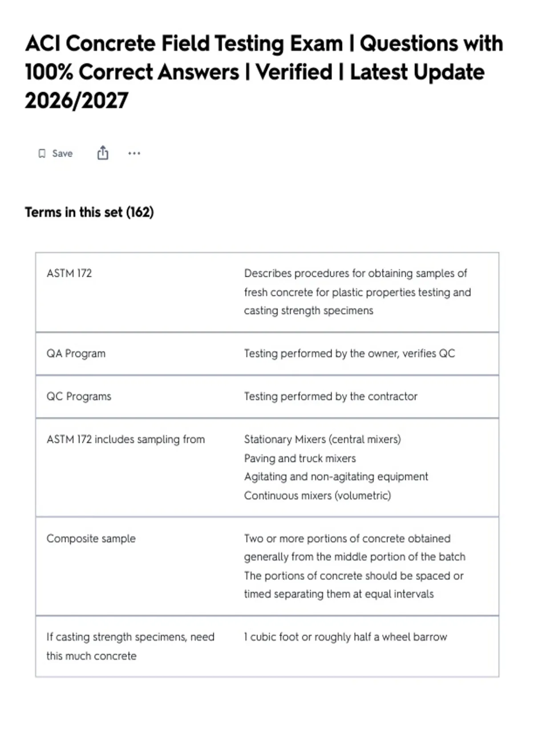Click definition 'Testing performed by the owner'
This screenshot has width=534, height=756.
coord(349,354)
